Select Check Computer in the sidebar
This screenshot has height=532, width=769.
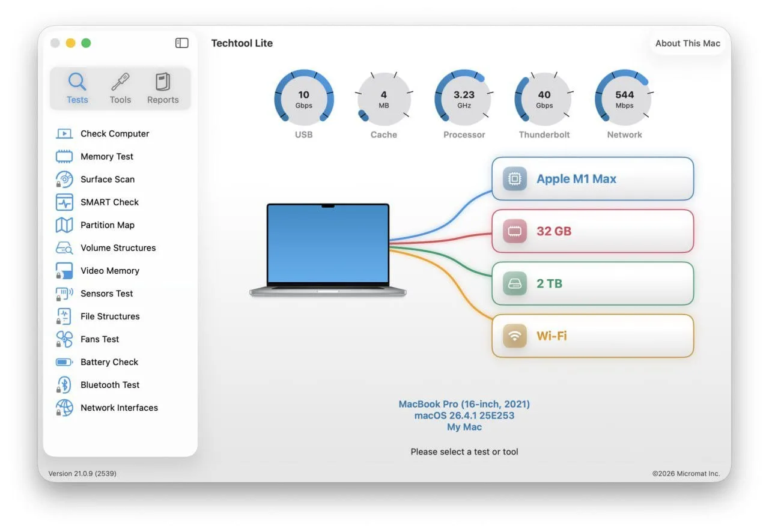[115, 133]
